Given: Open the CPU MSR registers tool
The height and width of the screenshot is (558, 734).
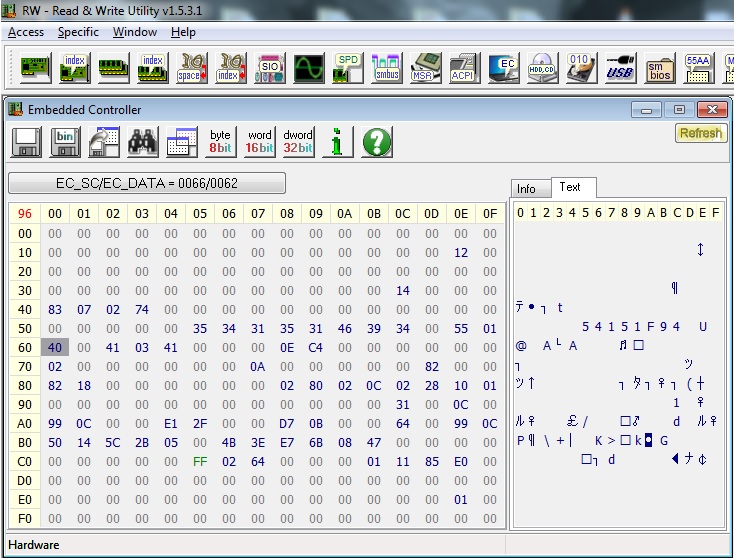Looking at the screenshot, I should point(426,68).
